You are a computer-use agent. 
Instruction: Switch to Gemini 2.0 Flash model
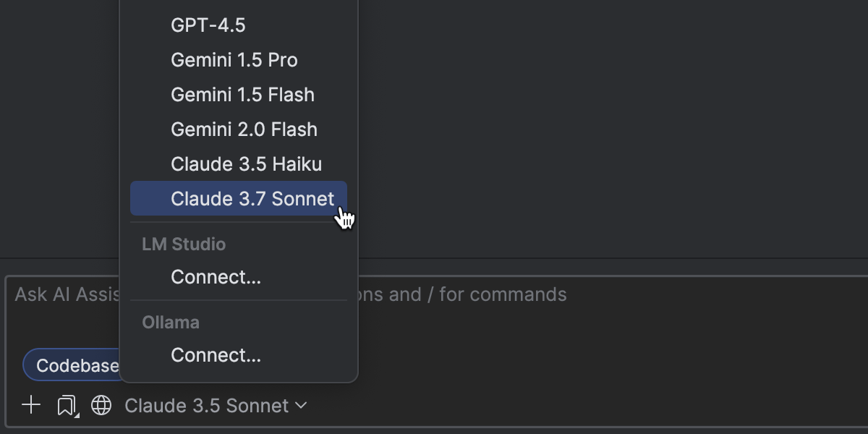tap(244, 129)
